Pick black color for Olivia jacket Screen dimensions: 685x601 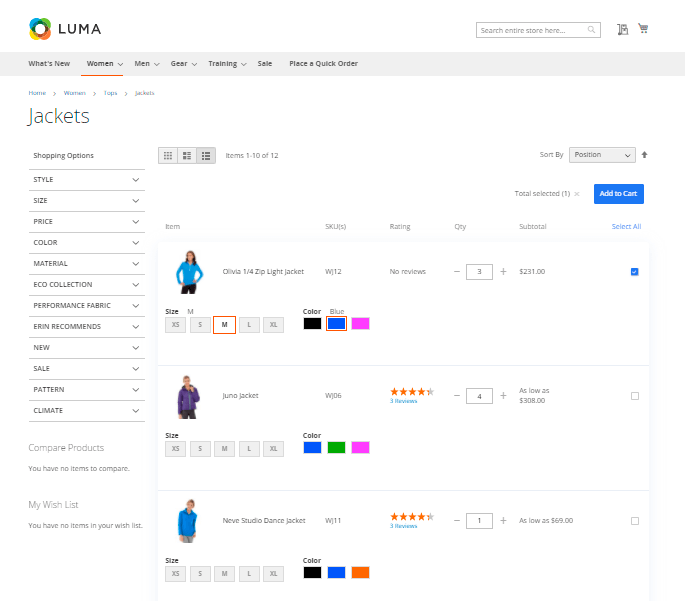(312, 324)
